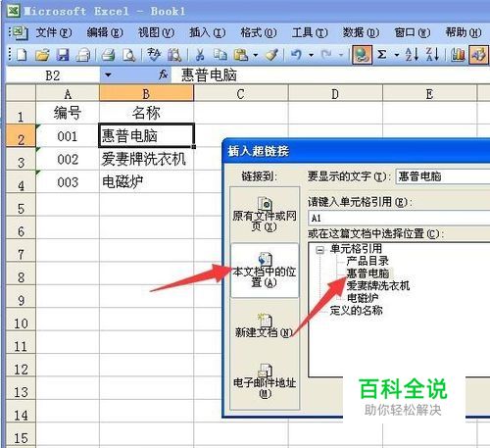Select column A header
This screenshot has height=448, width=490.
tap(68, 94)
